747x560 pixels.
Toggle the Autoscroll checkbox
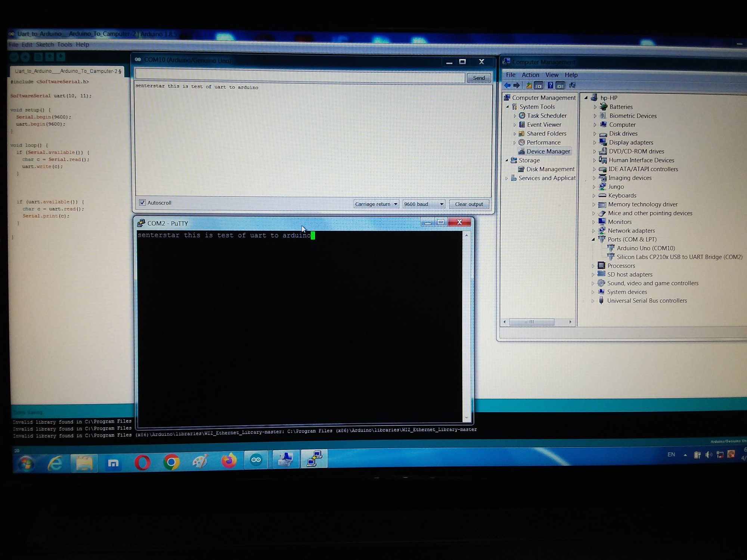[142, 202]
